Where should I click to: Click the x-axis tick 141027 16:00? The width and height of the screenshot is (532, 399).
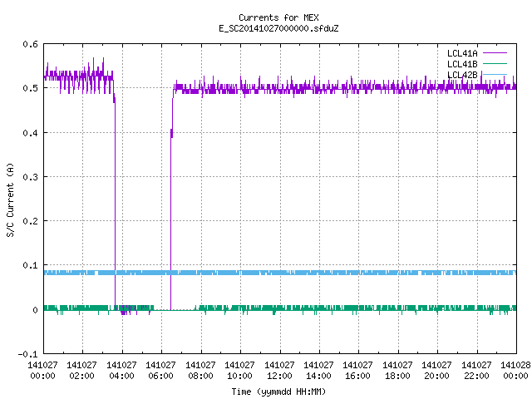pos(357,370)
